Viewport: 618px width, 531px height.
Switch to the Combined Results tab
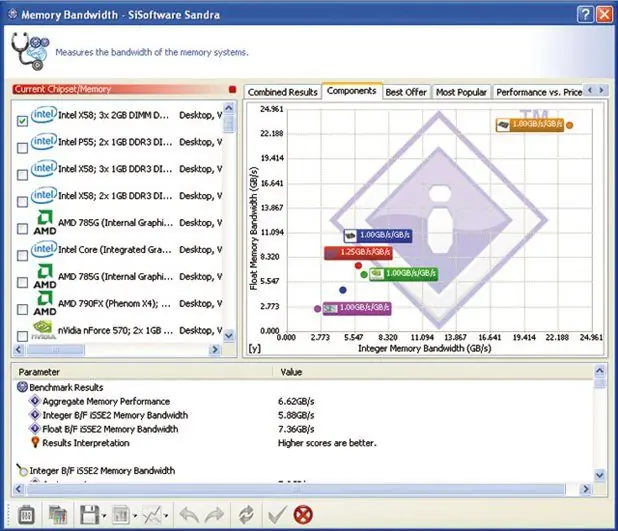[x=283, y=92]
